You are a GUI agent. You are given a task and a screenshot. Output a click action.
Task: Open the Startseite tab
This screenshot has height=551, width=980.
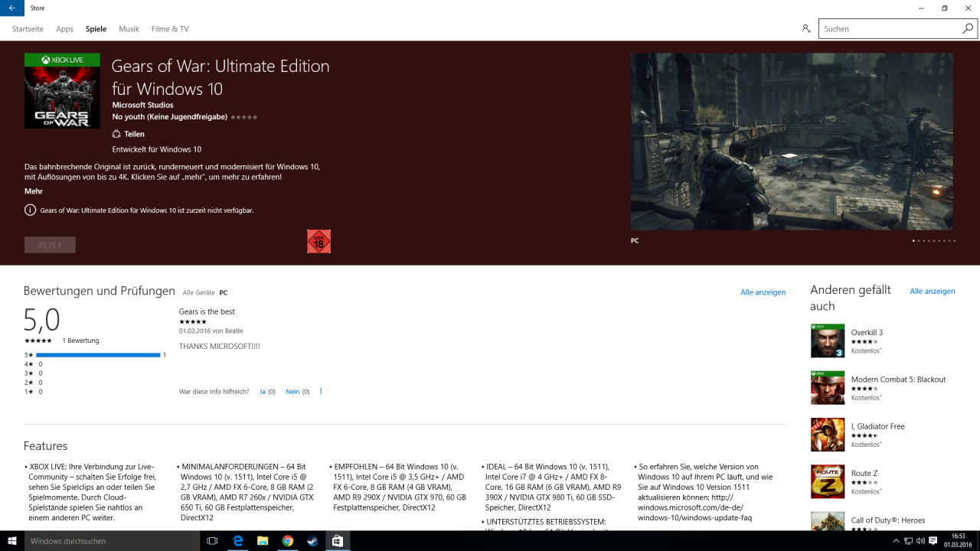(28, 29)
